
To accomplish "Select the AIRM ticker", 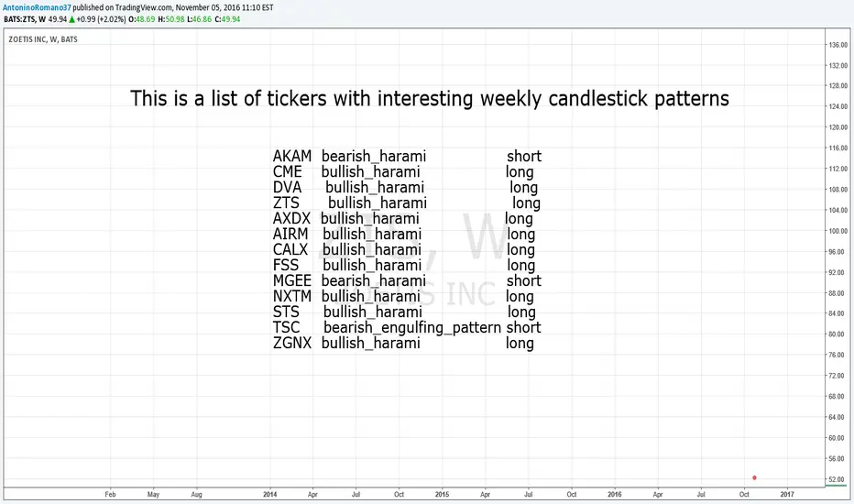I will point(290,235).
